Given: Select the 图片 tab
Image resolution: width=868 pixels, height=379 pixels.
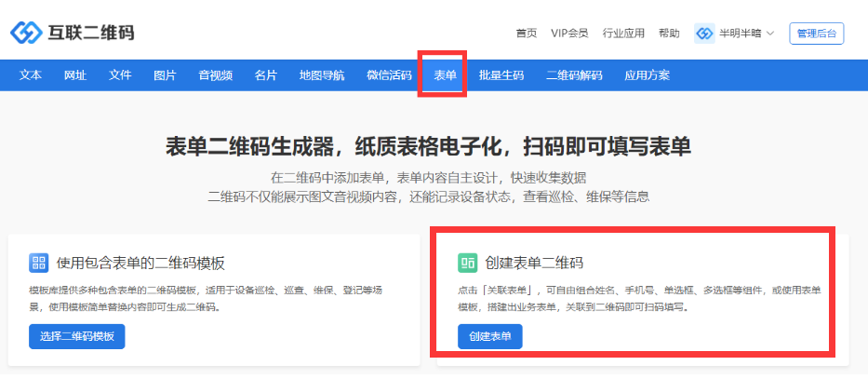Looking at the screenshot, I should pyautogui.click(x=165, y=75).
